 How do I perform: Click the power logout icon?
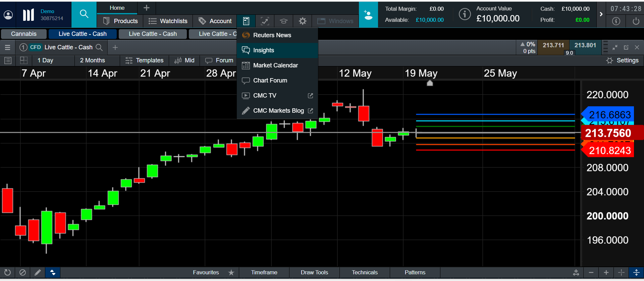tap(636, 21)
